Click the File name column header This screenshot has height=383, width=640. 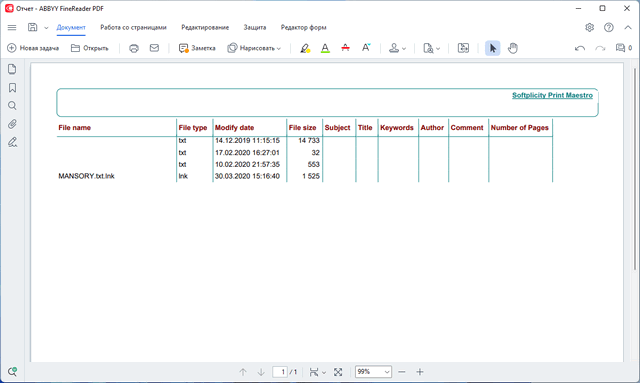click(74, 128)
